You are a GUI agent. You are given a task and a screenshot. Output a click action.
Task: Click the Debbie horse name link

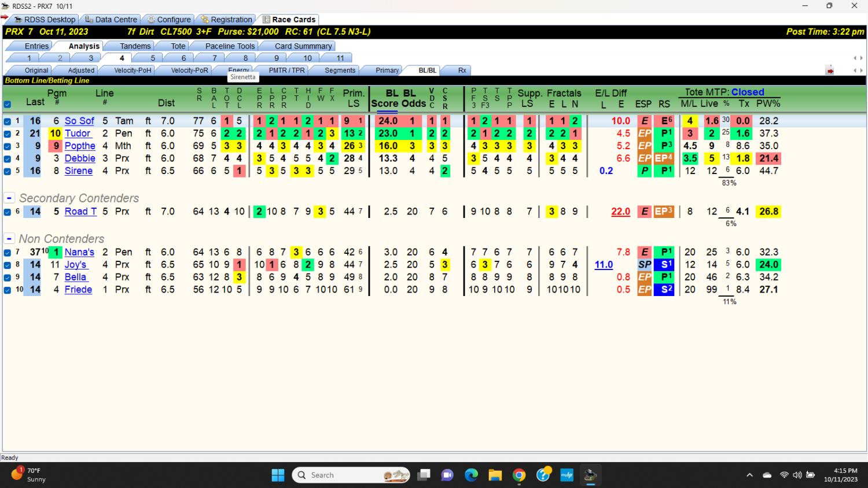80,158
